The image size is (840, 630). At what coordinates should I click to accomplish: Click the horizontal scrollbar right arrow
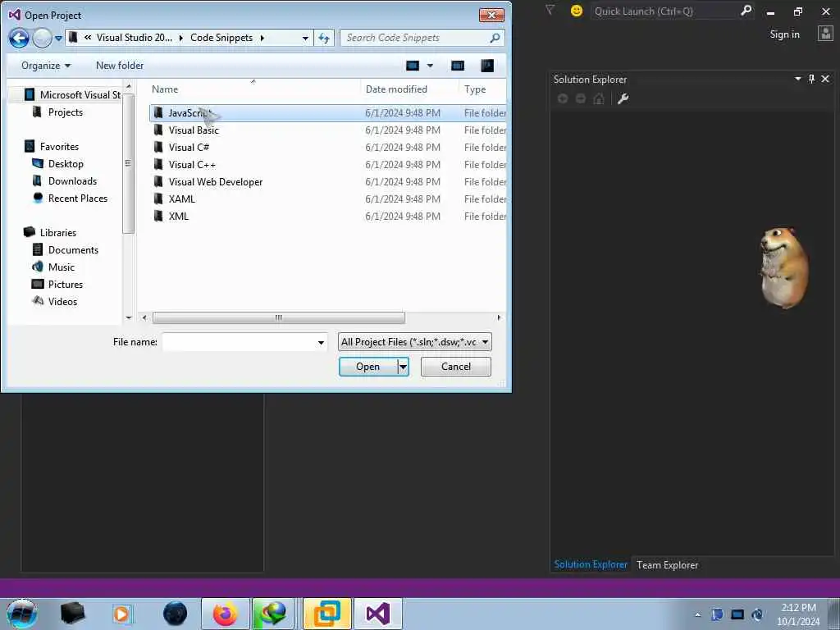point(499,317)
